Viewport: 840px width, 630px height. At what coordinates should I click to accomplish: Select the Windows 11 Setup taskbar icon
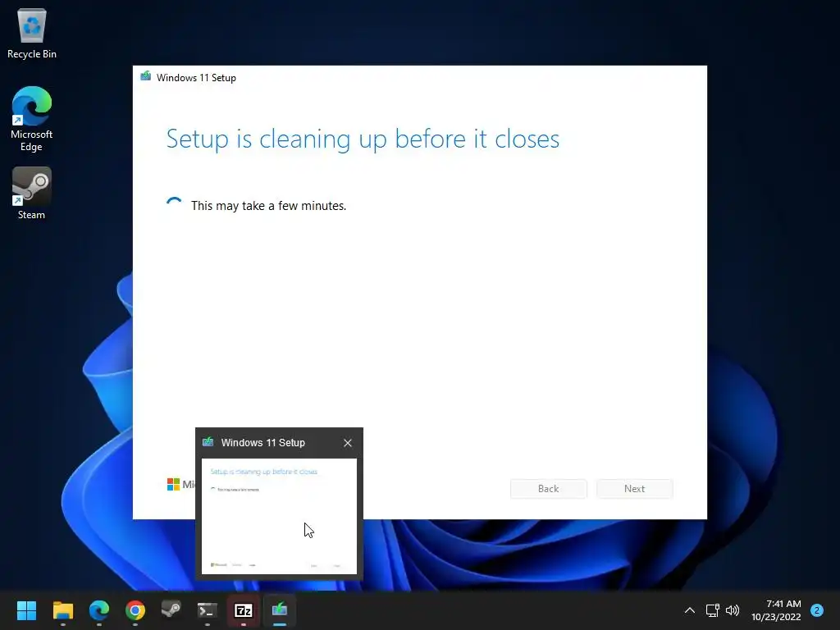280,610
